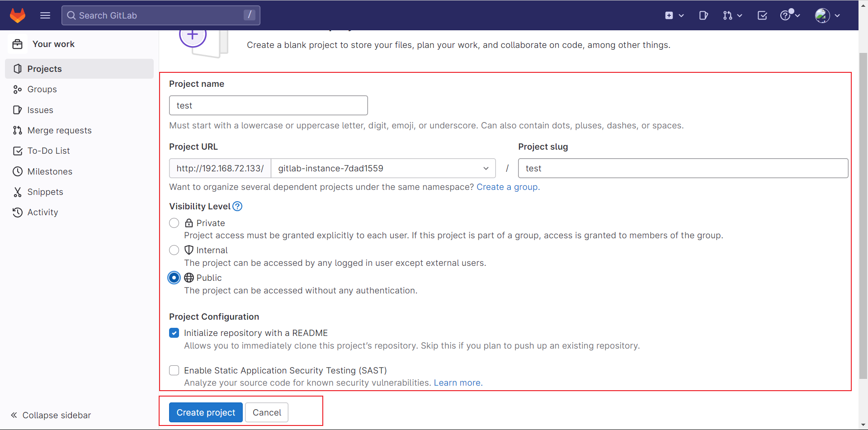Click the page vertical scrollbar
Viewport: 868px width, 430px height.
(x=863, y=215)
